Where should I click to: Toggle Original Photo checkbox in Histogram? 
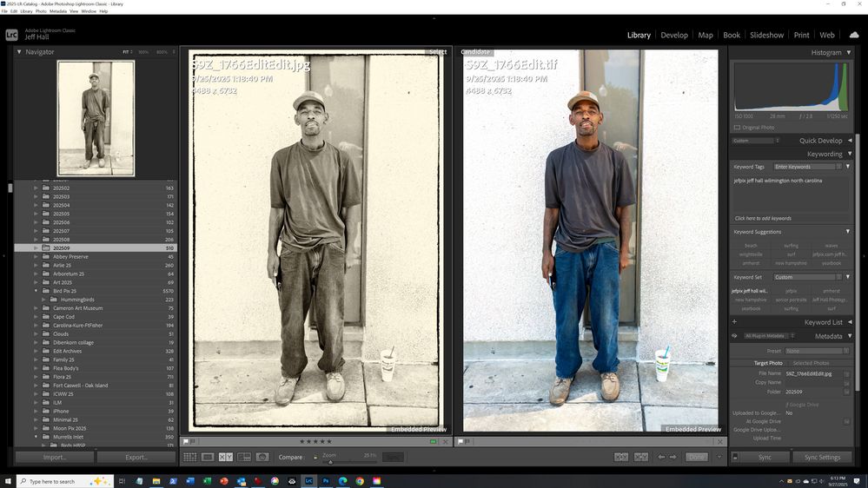737,128
